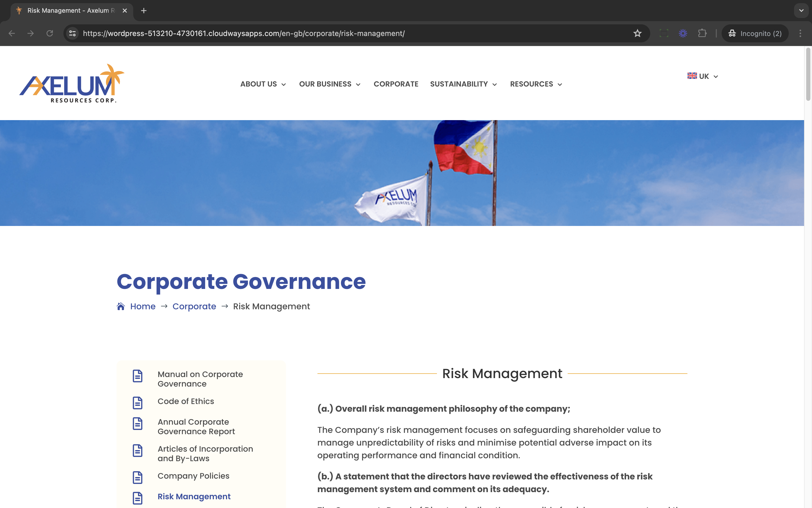
Task: Click document icon for Articles of Incorporation
Action: [137, 451]
